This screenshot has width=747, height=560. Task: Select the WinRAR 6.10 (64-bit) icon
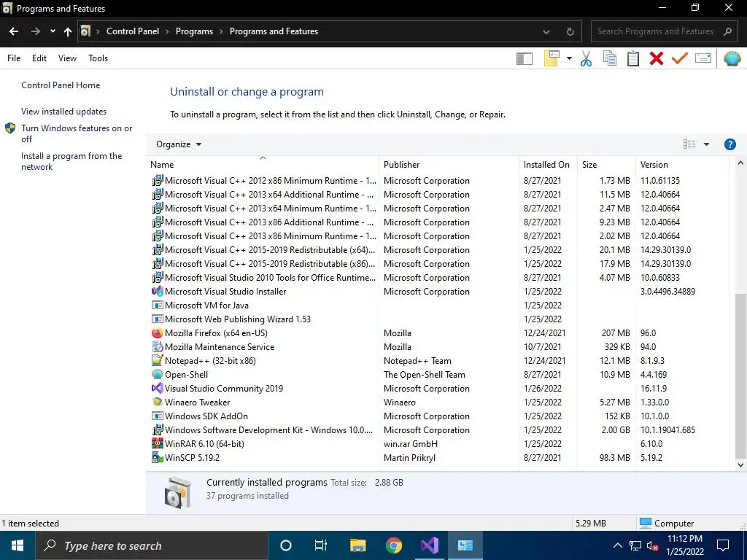158,444
